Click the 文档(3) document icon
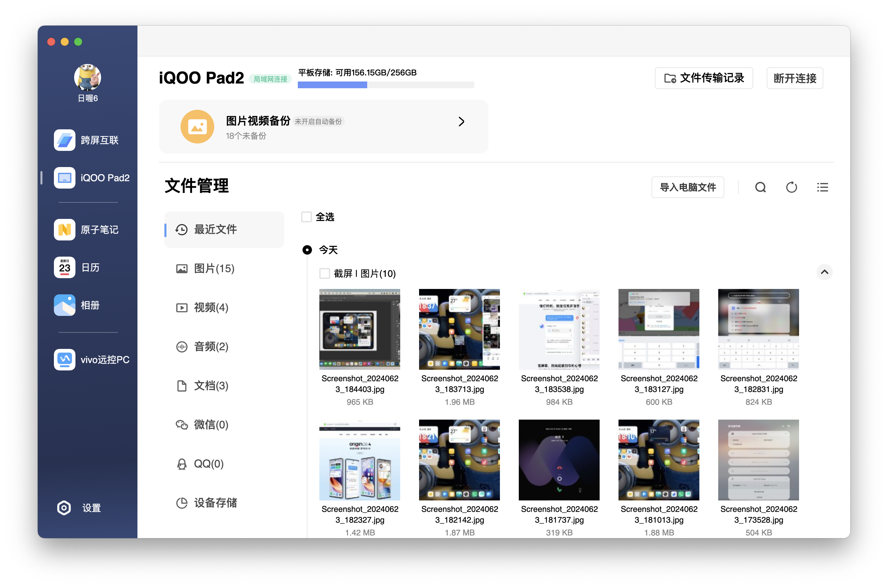The height and width of the screenshot is (588, 888). pos(182,386)
